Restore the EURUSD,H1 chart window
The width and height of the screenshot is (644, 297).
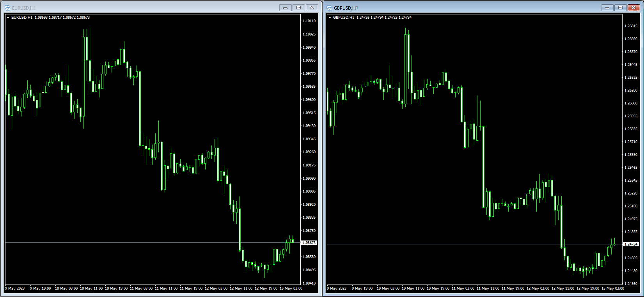(x=299, y=8)
